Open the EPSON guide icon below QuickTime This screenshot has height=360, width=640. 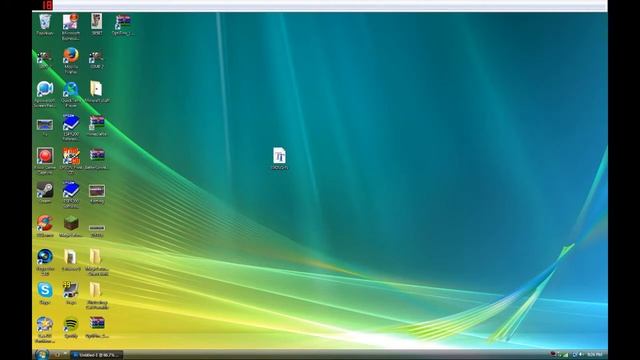coord(71,127)
